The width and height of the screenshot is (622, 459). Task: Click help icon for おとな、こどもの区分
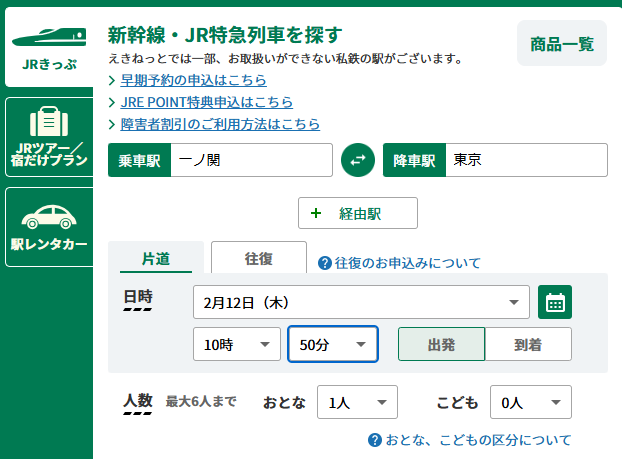(x=375, y=440)
